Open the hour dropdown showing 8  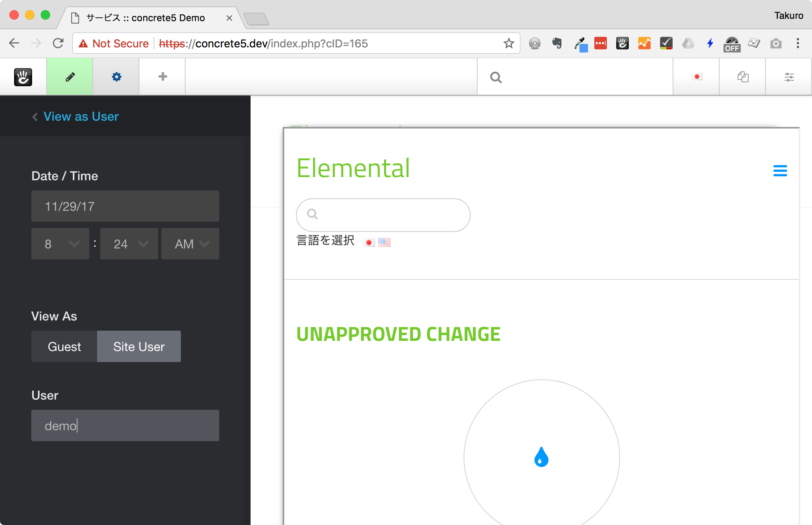[x=60, y=244]
